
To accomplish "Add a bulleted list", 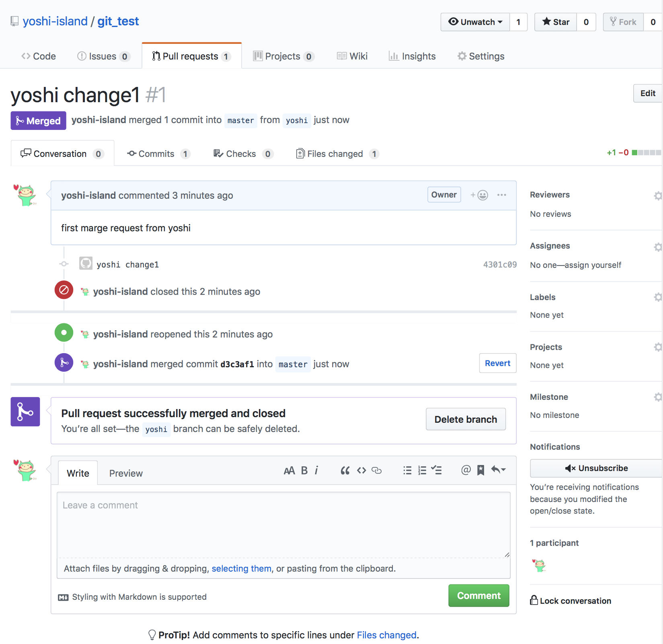I will (x=407, y=470).
